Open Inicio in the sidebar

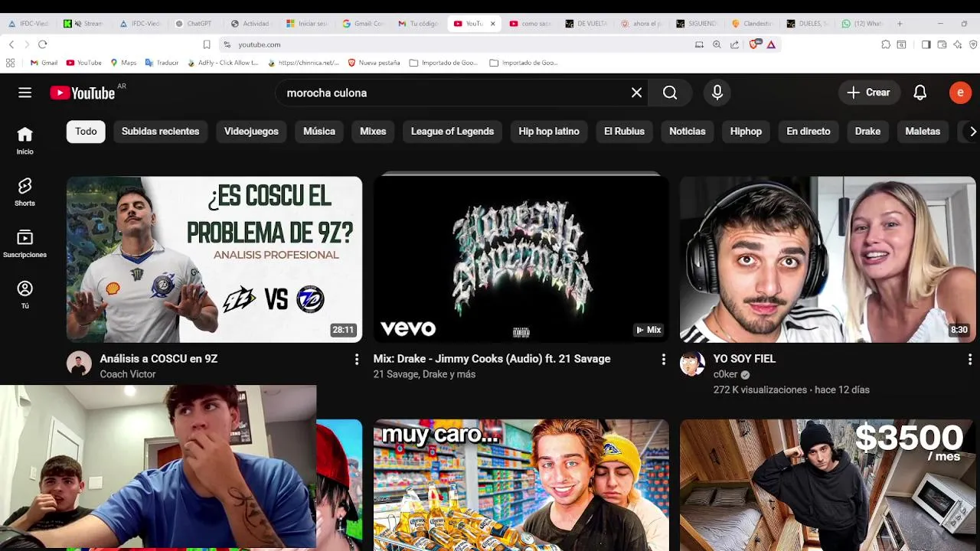tap(24, 141)
